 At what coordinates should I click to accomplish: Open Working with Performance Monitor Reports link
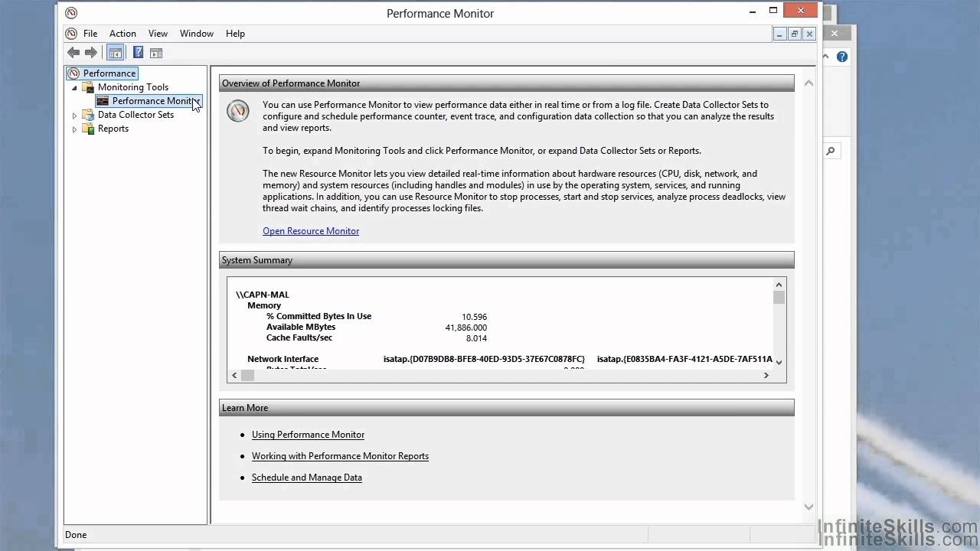(x=340, y=456)
